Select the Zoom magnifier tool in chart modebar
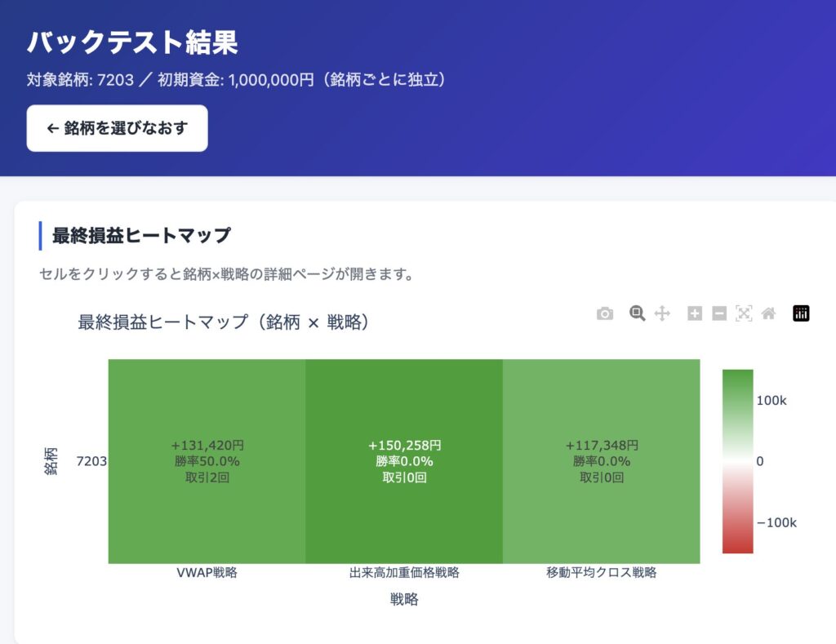 [637, 313]
